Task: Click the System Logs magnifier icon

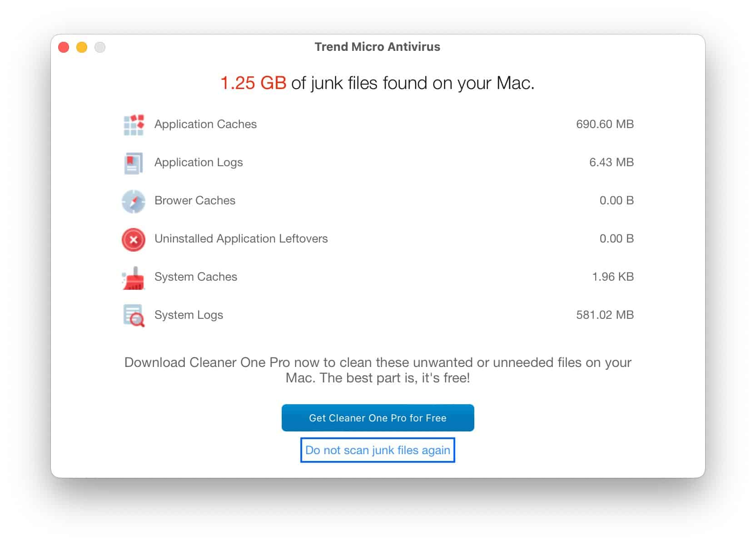Action: click(x=134, y=316)
